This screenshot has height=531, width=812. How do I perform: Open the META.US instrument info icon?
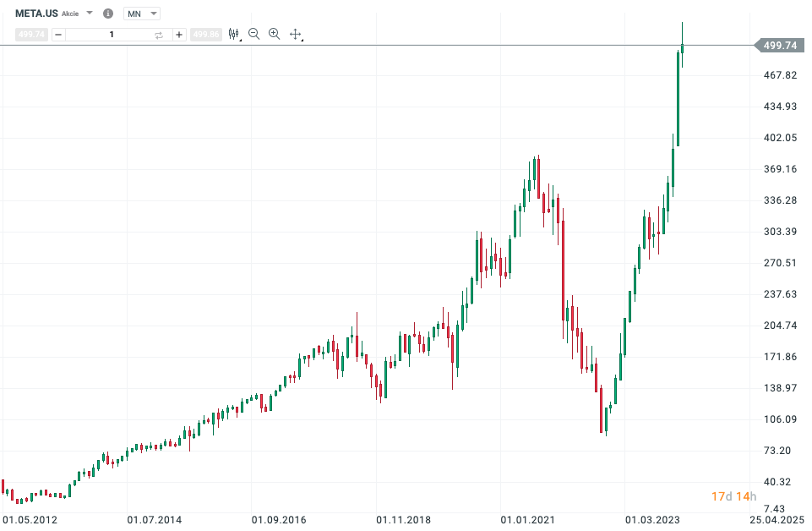click(x=107, y=14)
